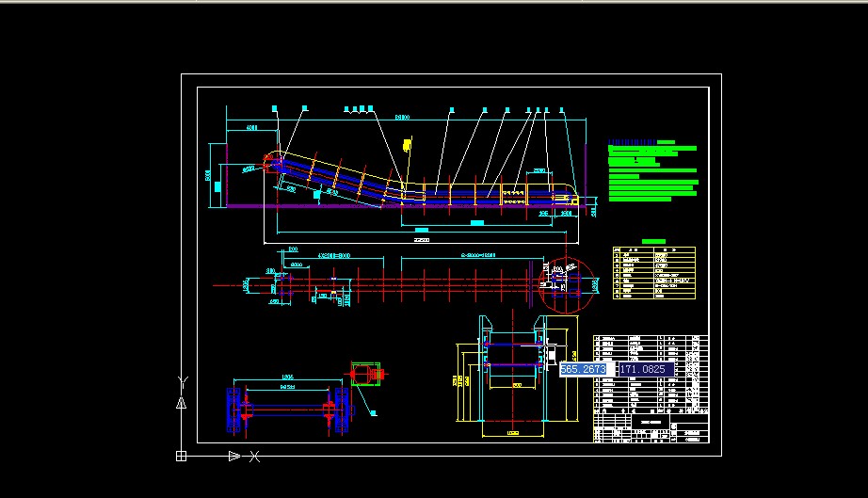Click the UCS X-axis arrow
The height and width of the screenshot is (498, 868).
[234, 457]
